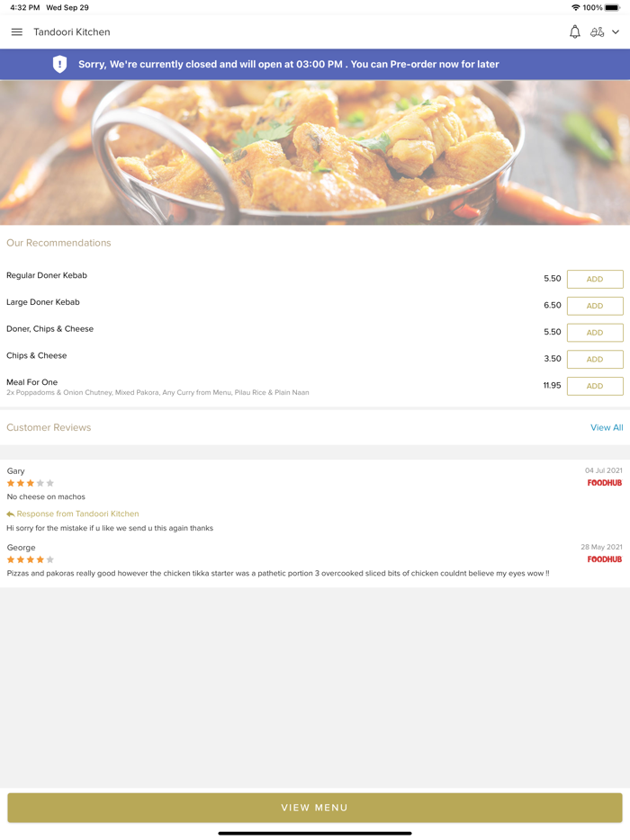
Task: Click the reply arrow beside Response from Tandoori Kitchen
Action: tap(10, 514)
